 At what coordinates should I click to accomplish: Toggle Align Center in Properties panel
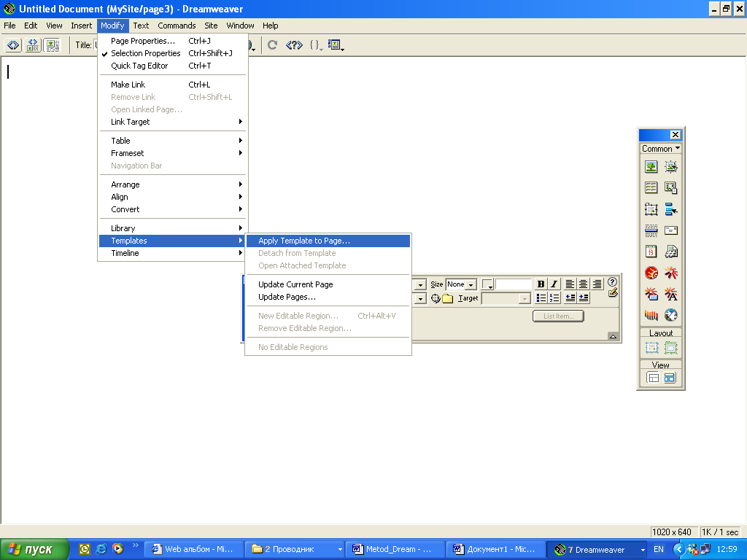click(x=583, y=284)
